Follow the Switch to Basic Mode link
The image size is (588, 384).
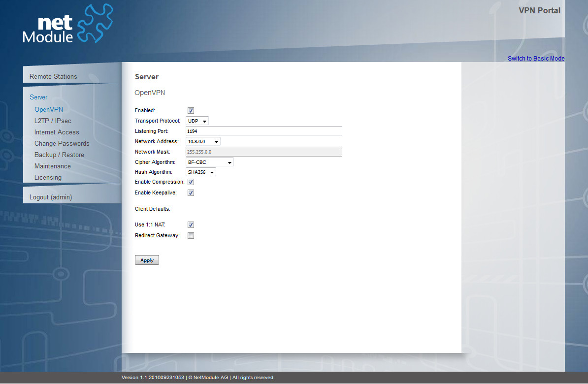(536, 59)
